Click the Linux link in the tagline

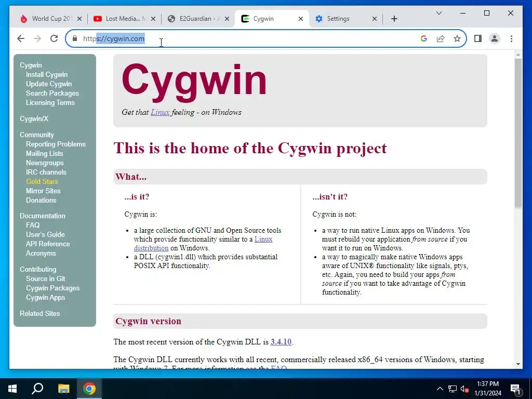coord(160,112)
